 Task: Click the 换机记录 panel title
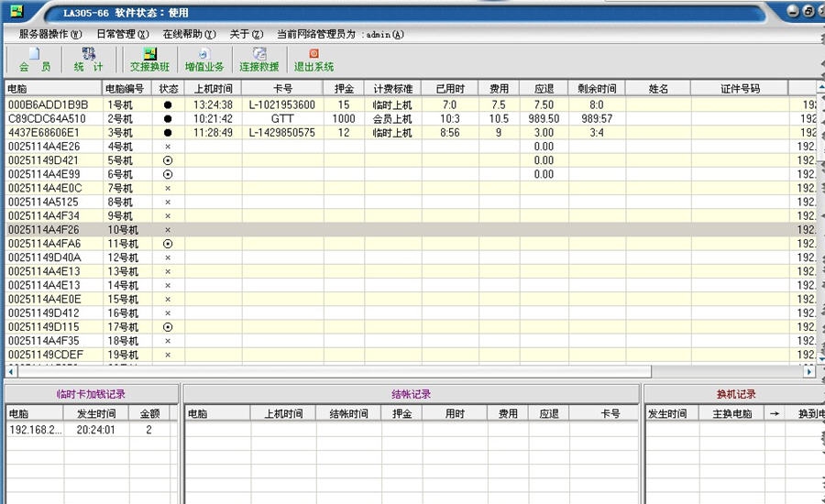point(735,394)
